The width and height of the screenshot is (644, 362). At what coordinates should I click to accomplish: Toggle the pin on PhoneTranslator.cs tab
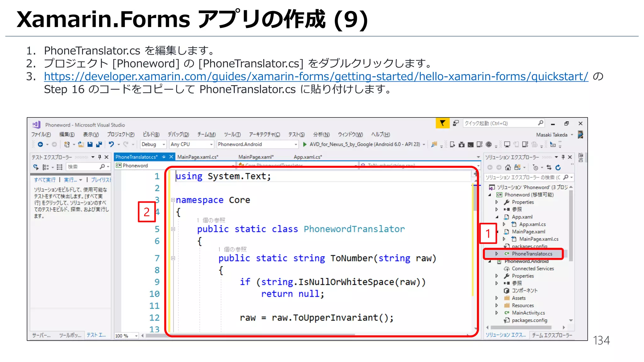[x=164, y=157]
